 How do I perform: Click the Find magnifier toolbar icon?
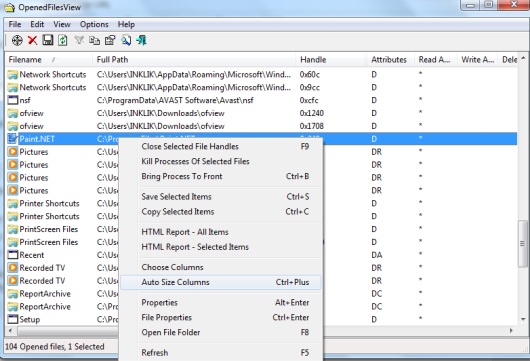point(126,41)
